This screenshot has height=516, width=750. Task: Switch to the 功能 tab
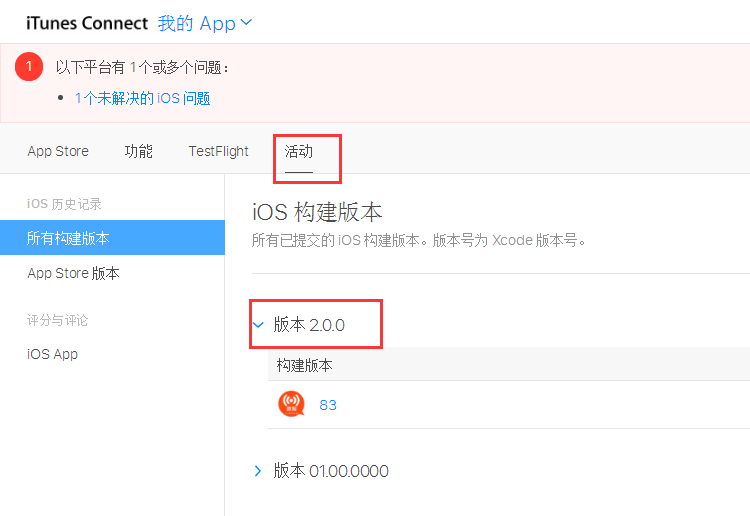[x=138, y=151]
